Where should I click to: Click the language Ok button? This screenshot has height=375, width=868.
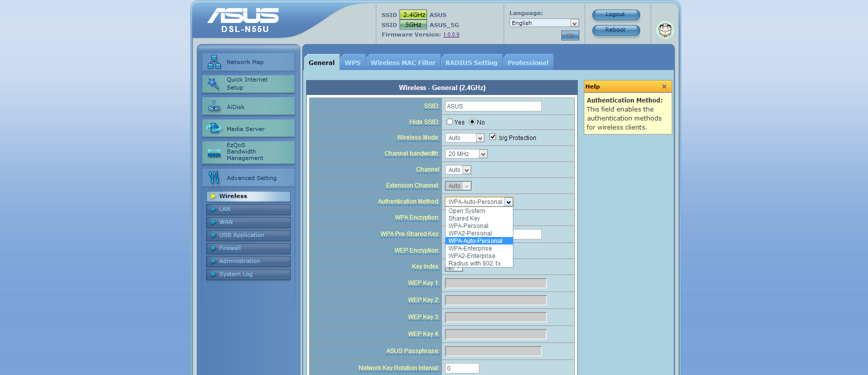tap(570, 35)
